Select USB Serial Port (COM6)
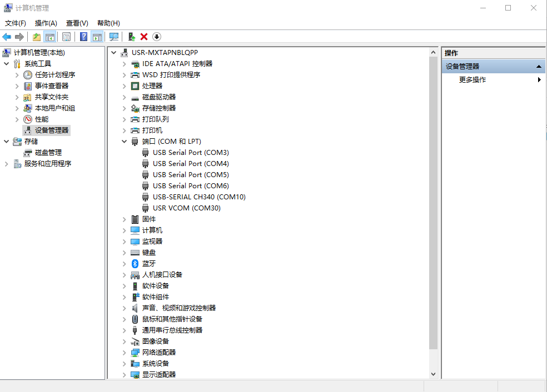The height and width of the screenshot is (392, 547). point(191,186)
